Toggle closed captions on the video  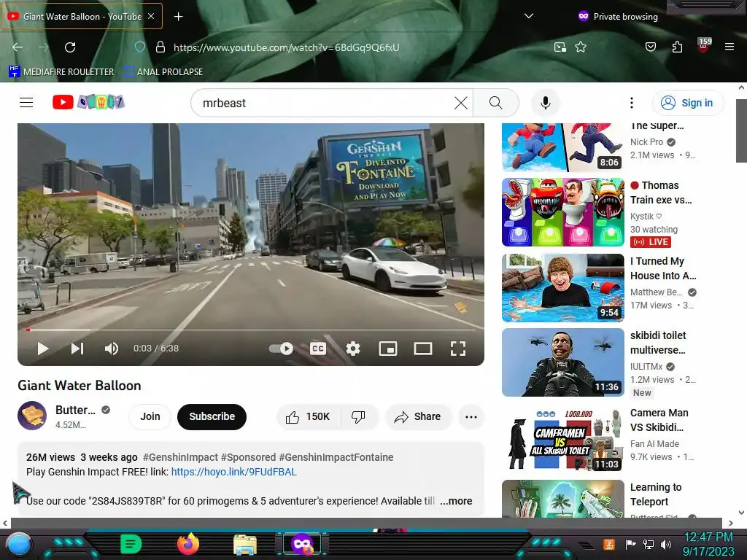(318, 349)
